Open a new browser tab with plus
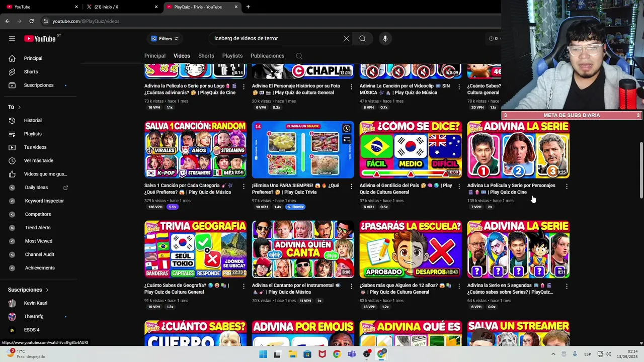 (x=248, y=7)
